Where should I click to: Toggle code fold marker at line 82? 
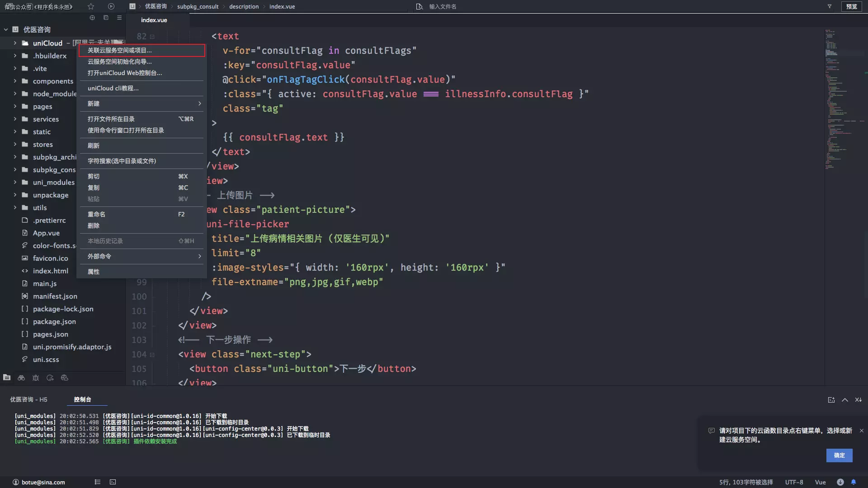(152, 37)
